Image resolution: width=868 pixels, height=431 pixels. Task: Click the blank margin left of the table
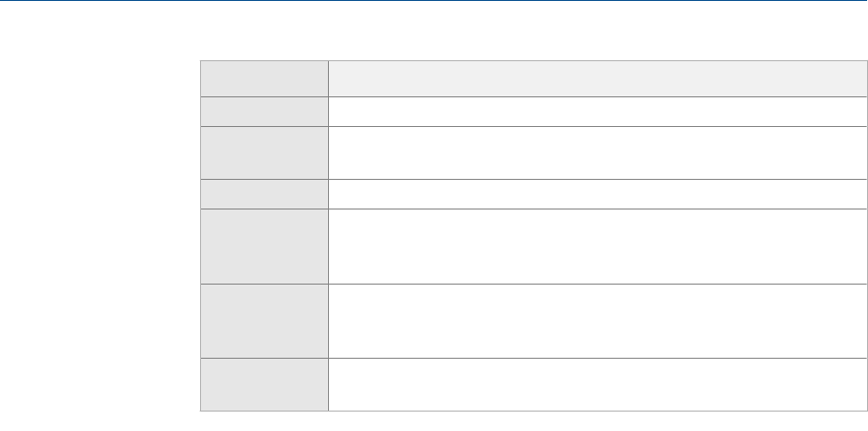(93, 232)
